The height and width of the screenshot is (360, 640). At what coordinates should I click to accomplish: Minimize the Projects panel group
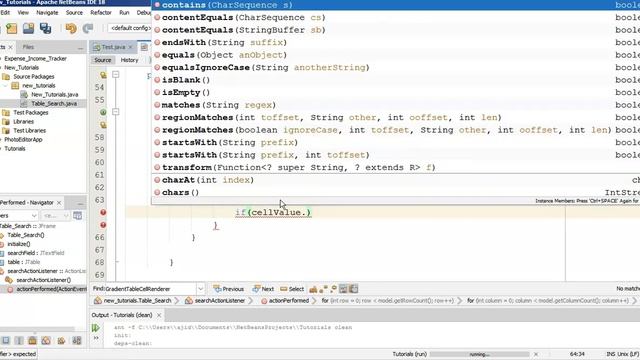coord(80,48)
